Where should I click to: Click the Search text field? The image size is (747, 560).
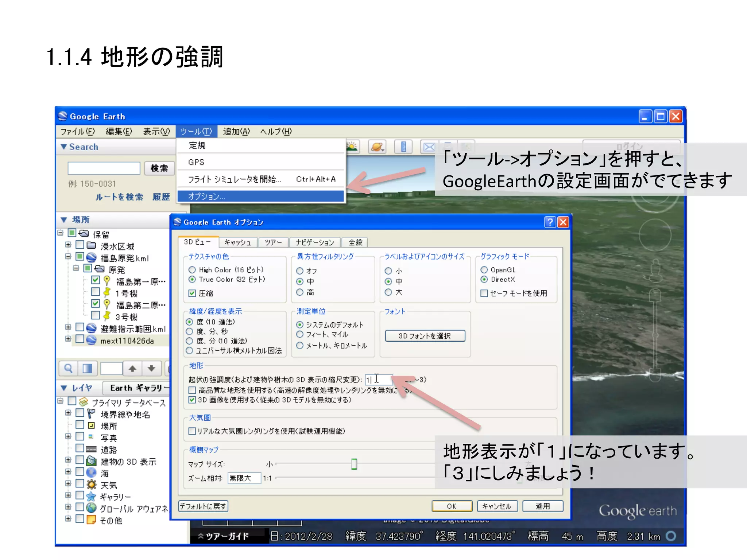point(104,168)
